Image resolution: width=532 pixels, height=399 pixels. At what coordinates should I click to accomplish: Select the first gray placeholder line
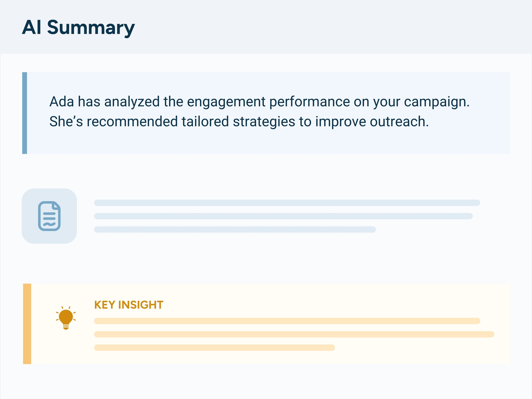pos(287,203)
